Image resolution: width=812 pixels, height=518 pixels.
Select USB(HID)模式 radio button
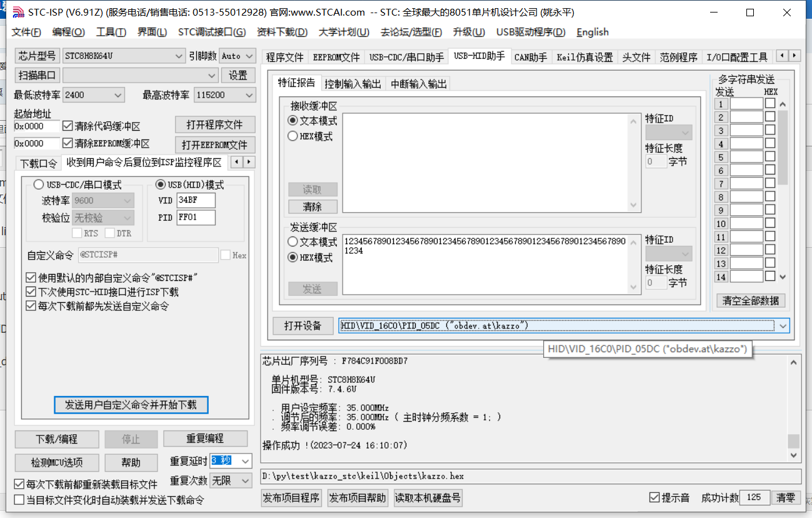point(161,185)
